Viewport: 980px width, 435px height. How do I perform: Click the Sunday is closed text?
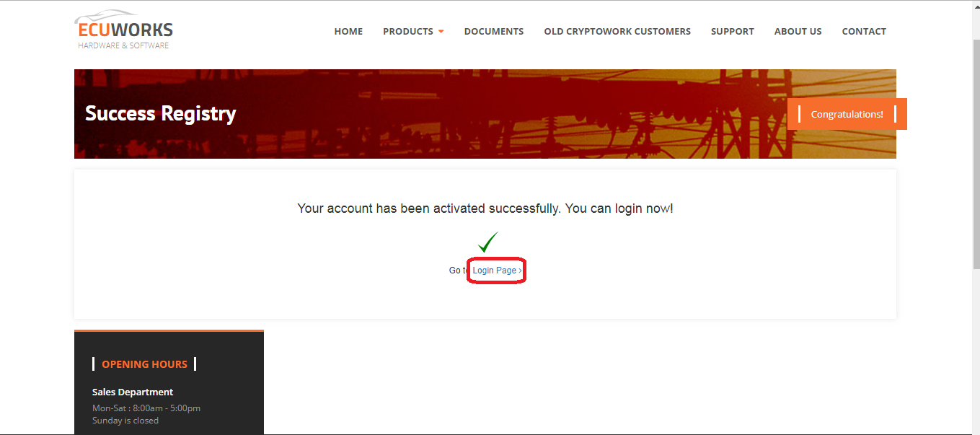(125, 421)
